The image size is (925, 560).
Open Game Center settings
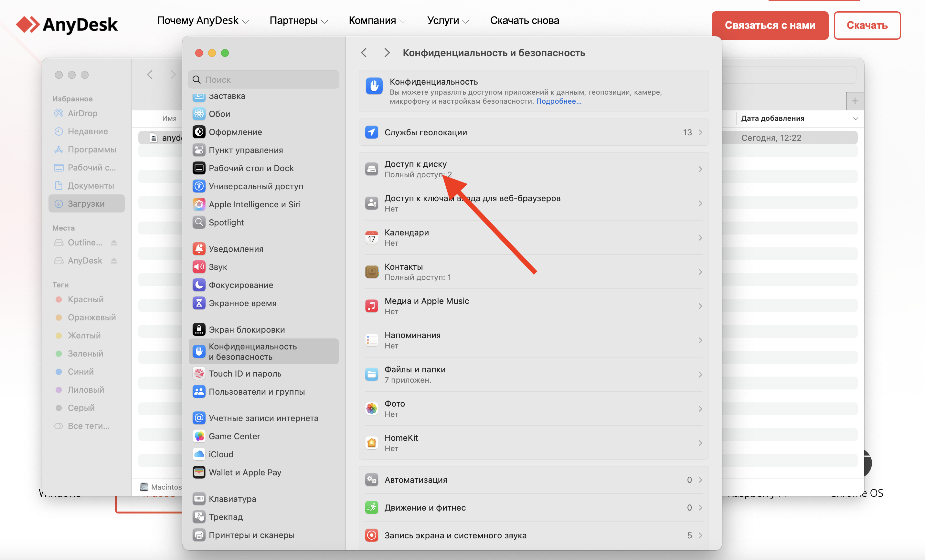coord(264,436)
